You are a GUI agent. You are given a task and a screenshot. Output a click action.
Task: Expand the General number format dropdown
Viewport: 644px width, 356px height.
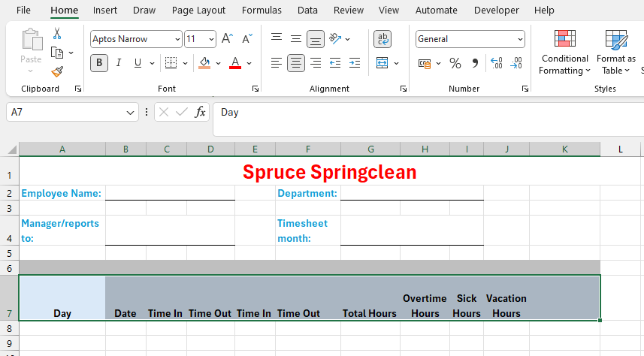tap(520, 39)
